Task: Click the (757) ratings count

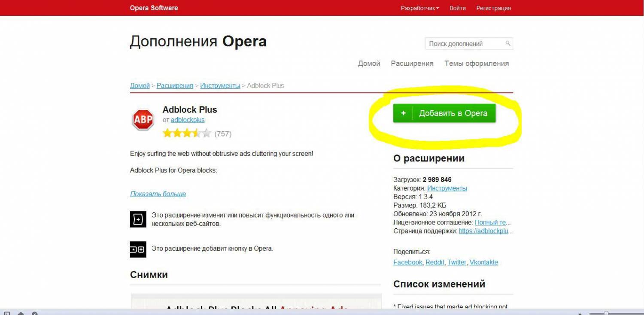Action: [x=223, y=134]
